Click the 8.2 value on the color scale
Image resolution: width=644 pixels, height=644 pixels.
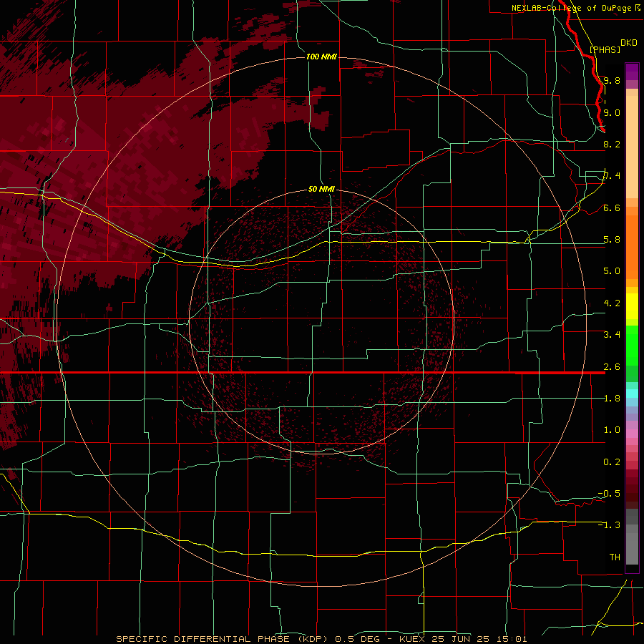(612, 144)
